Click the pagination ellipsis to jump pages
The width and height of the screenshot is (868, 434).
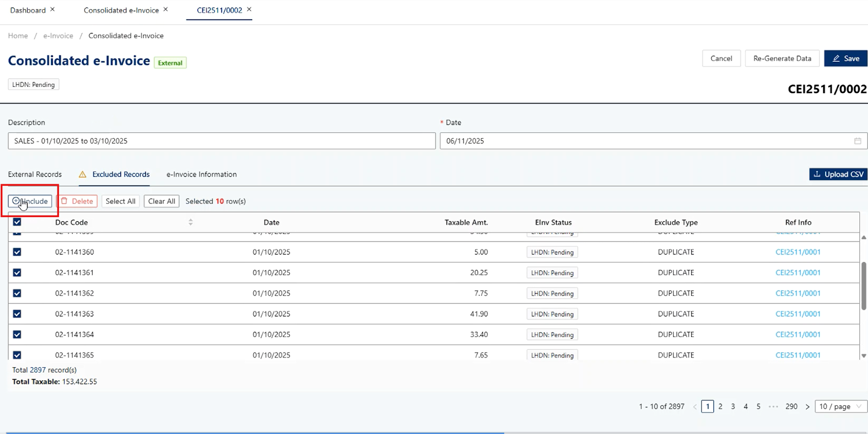click(773, 406)
